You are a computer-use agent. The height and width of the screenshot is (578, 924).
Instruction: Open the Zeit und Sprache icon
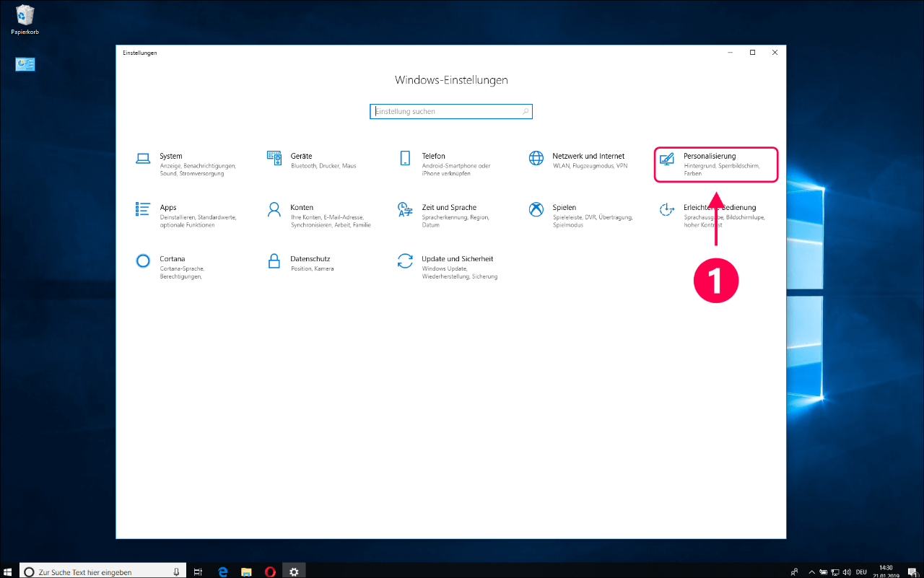point(405,209)
